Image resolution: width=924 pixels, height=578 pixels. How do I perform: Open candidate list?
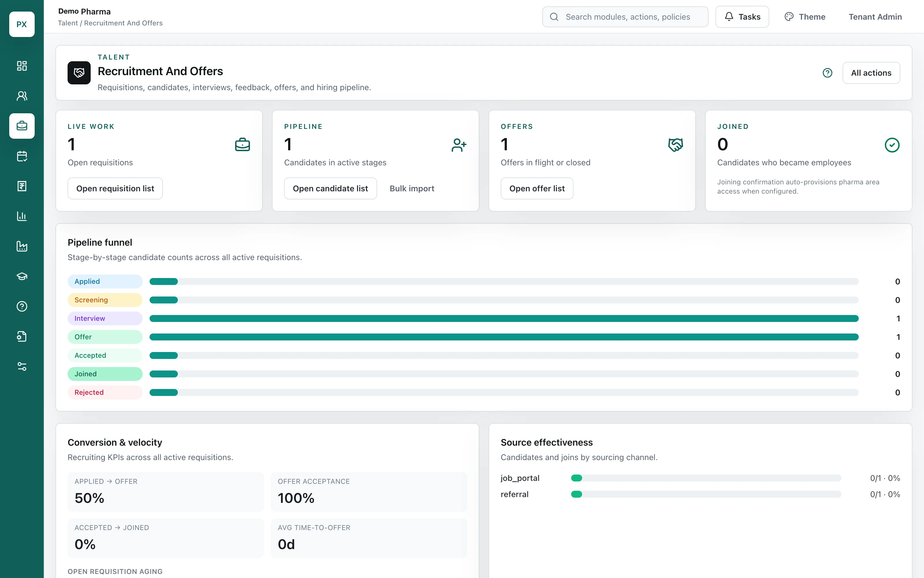330,188
